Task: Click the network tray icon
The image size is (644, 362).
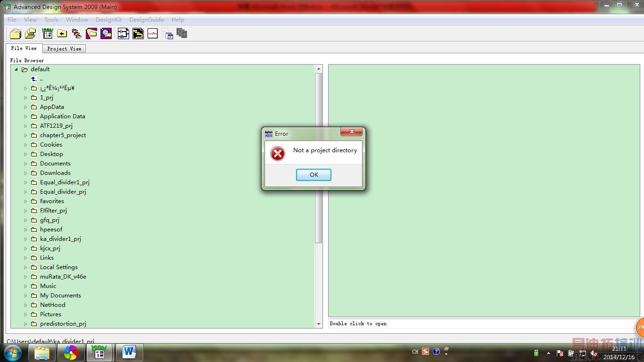Action: [583, 353]
